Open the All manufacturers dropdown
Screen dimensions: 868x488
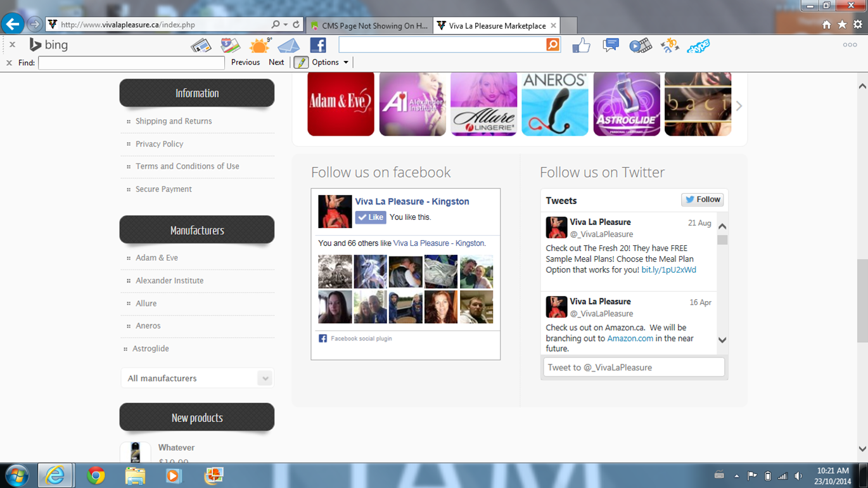tap(197, 378)
